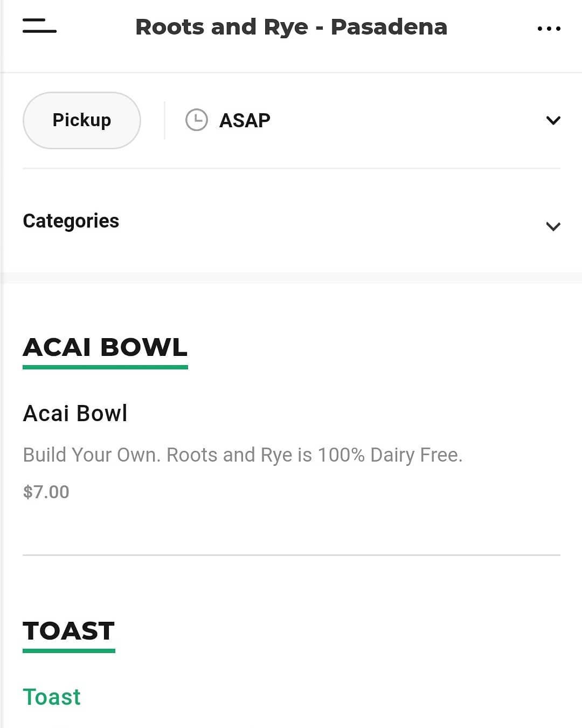Image resolution: width=582 pixels, height=728 pixels.
Task: Select the Pickup order type button
Action: tap(82, 120)
